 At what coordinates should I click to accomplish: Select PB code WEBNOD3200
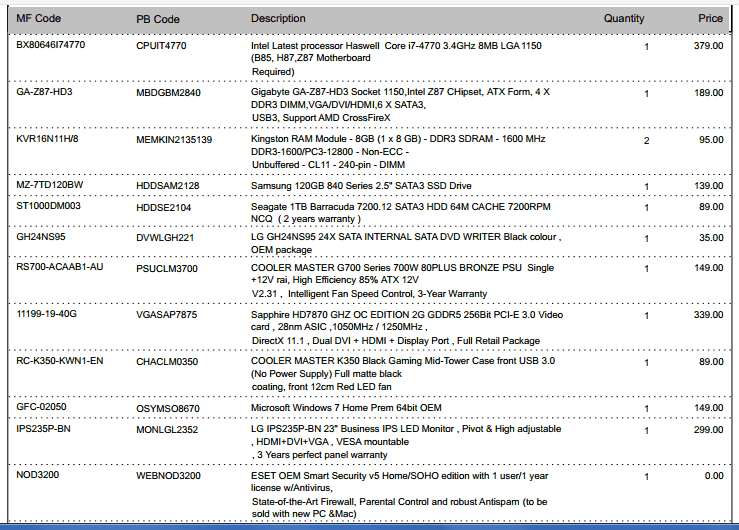[168, 476]
